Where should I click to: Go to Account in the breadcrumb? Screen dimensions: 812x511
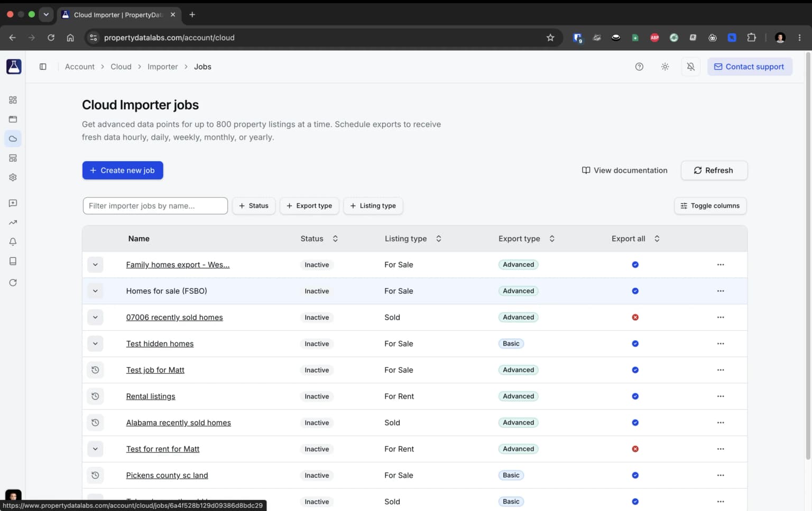(80, 67)
